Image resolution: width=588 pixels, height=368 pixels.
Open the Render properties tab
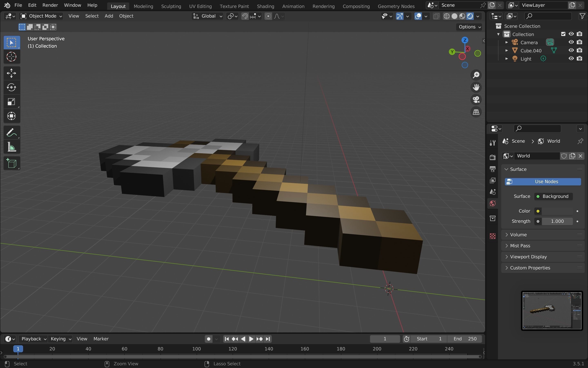tap(492, 157)
